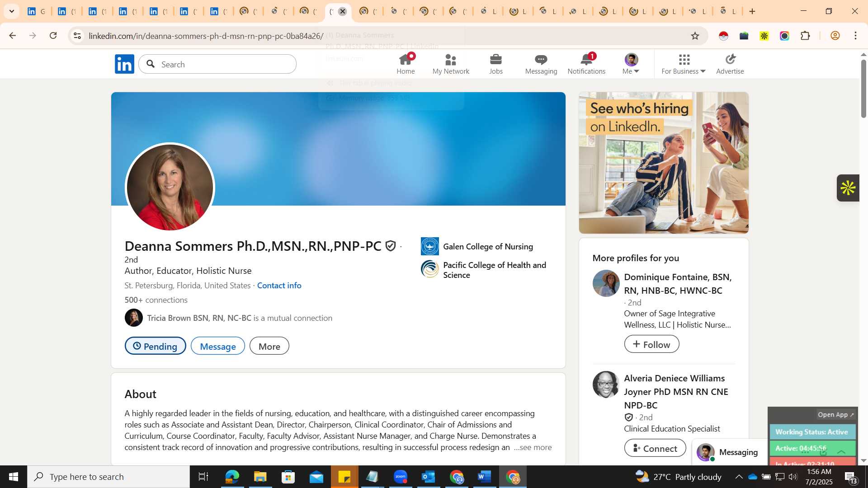Open the tab search dropdown arrow
Image resolution: width=868 pixels, height=488 pixels.
click(11, 11)
